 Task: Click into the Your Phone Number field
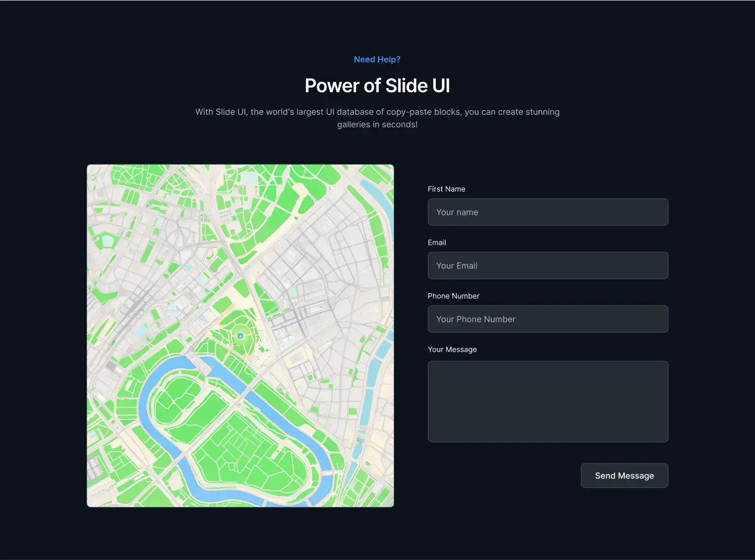tap(548, 319)
